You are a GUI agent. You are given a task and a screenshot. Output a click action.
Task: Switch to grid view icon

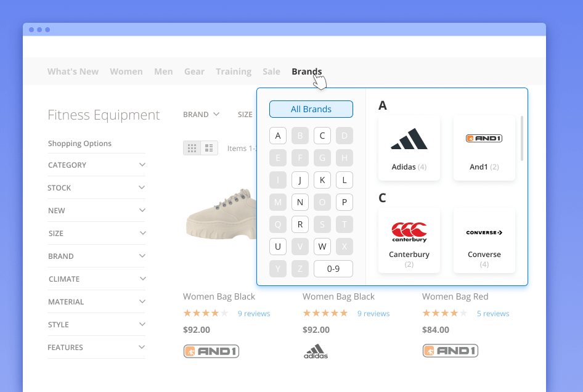click(x=192, y=148)
